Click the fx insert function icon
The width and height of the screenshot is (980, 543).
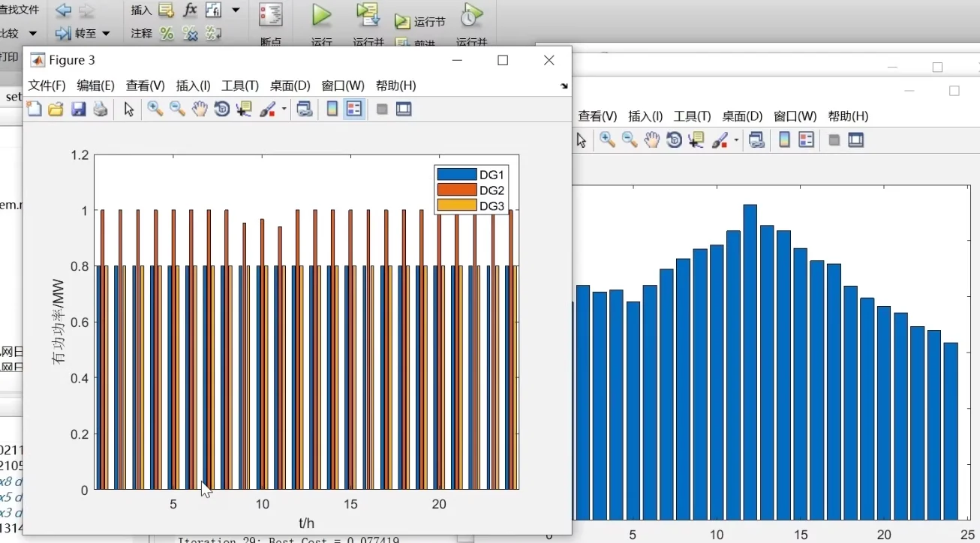click(190, 10)
